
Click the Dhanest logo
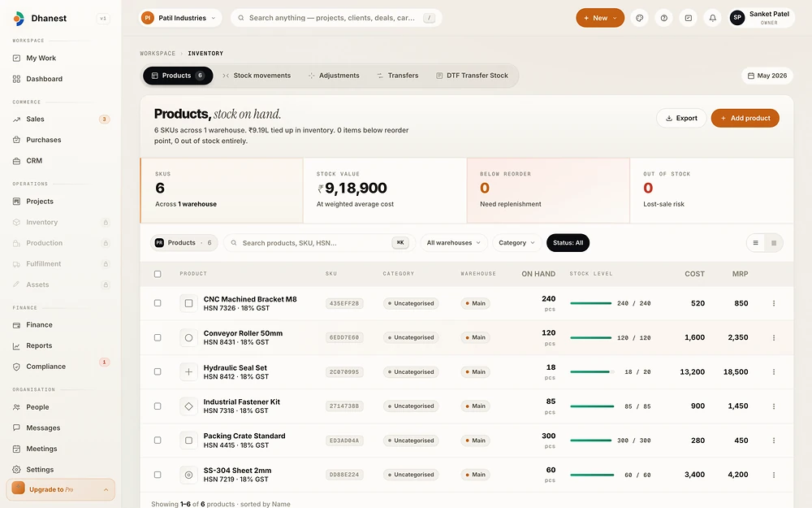[x=19, y=18]
